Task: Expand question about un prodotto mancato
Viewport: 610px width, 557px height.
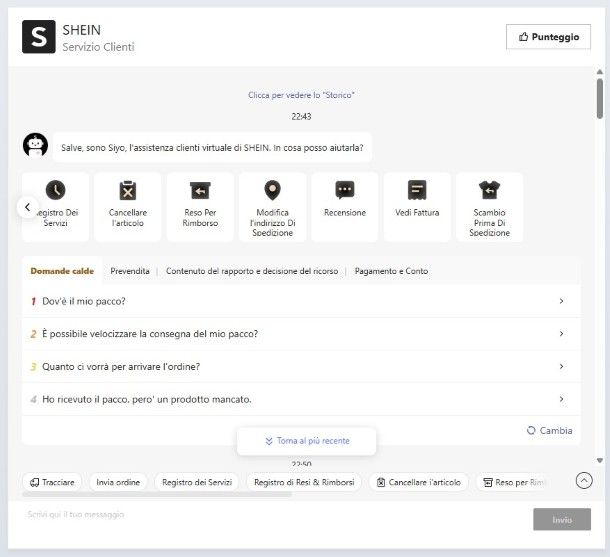Action: coord(301,399)
